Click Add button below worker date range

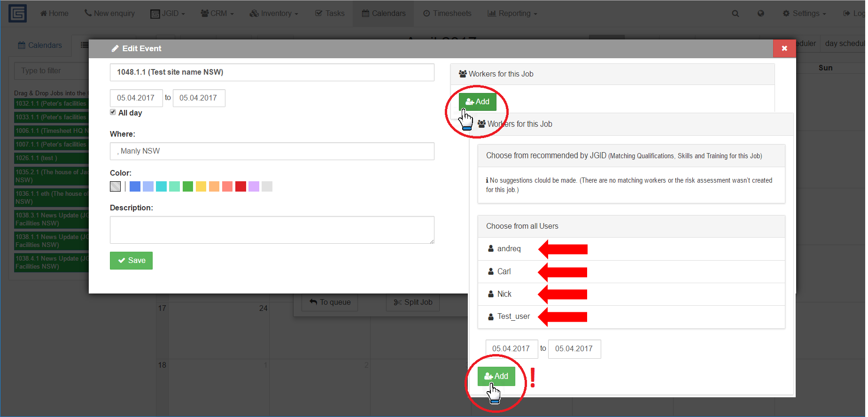[496, 376]
